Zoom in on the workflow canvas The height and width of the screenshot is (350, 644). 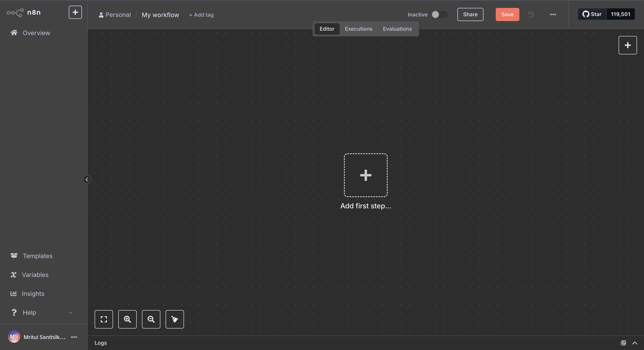tap(127, 319)
